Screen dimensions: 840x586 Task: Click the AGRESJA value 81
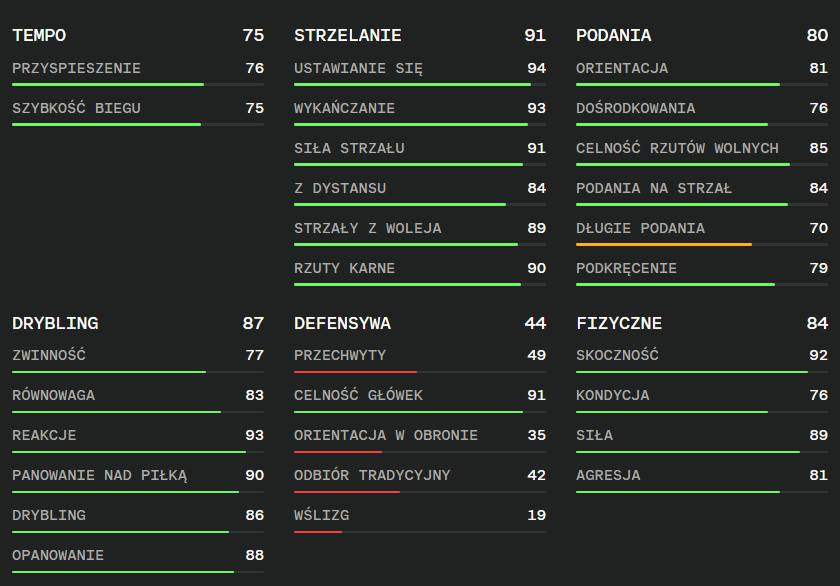coord(818,475)
